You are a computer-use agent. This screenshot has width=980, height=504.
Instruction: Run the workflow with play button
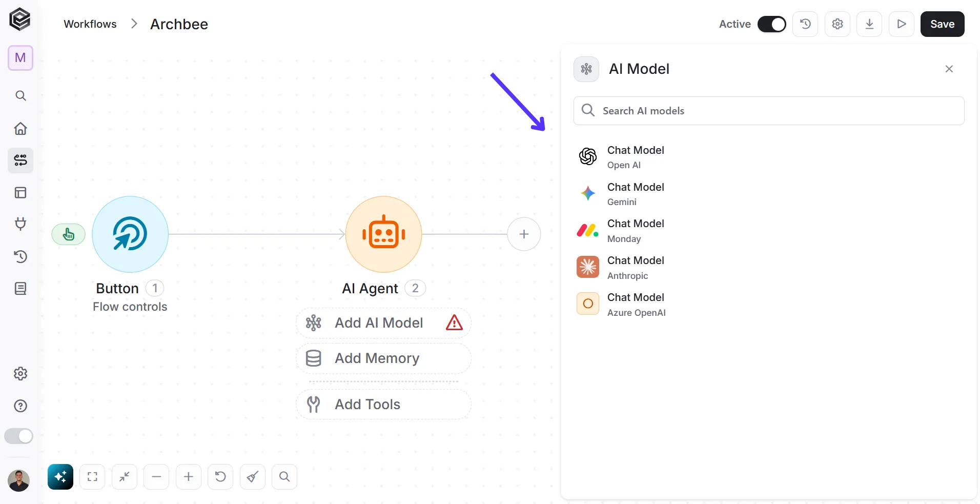902,24
